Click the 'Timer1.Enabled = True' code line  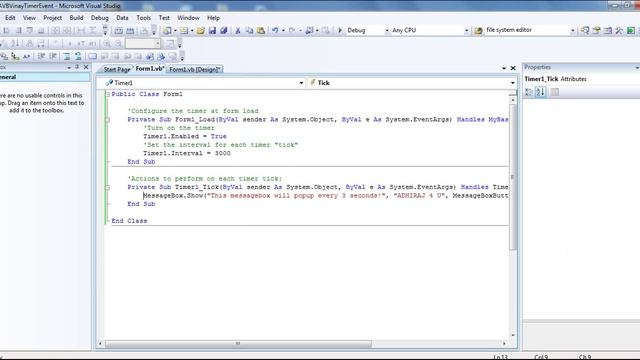pyautogui.click(x=184, y=136)
